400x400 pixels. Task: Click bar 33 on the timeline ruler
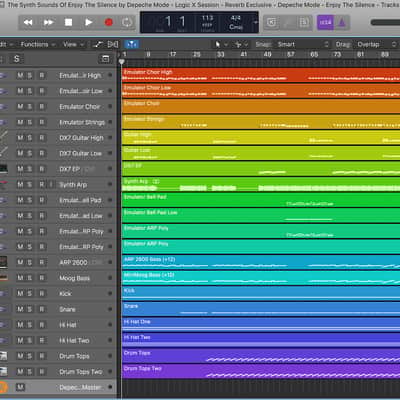(x=220, y=54)
